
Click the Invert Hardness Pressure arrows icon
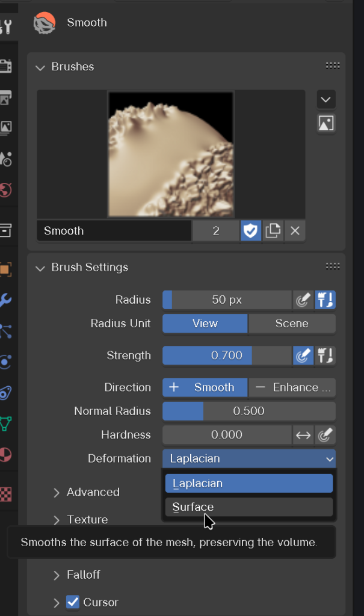(303, 435)
